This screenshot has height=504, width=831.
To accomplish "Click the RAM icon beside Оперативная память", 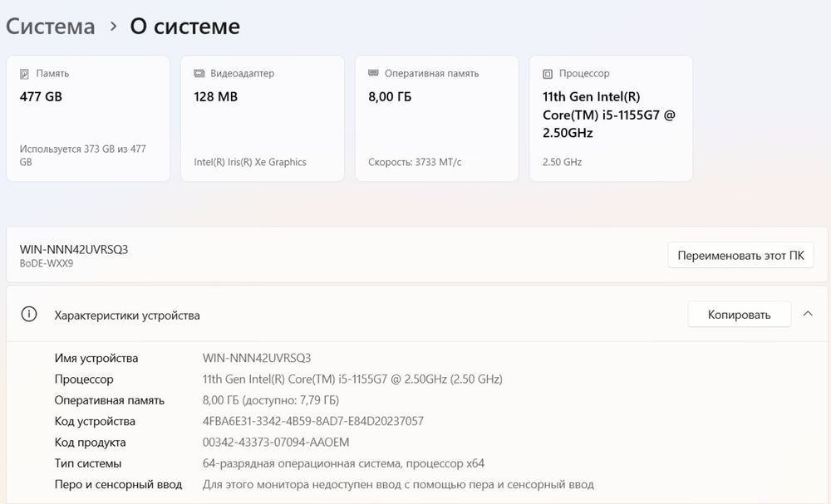I will pyautogui.click(x=373, y=73).
